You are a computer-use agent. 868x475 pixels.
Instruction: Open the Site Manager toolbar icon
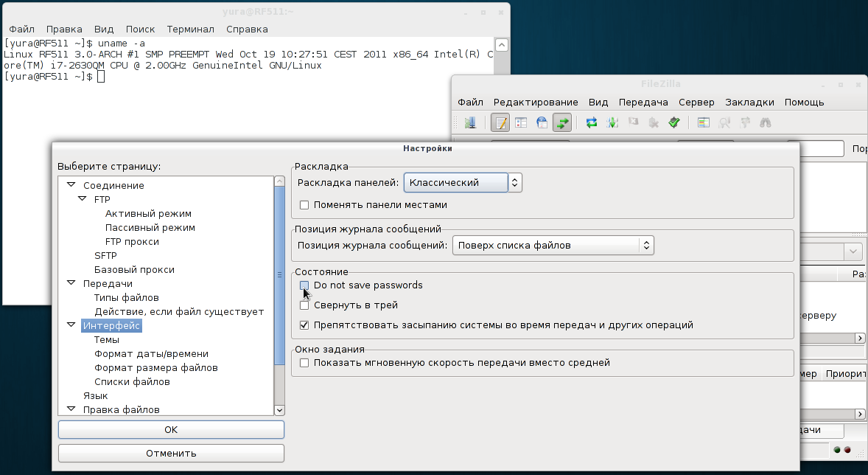click(469, 122)
